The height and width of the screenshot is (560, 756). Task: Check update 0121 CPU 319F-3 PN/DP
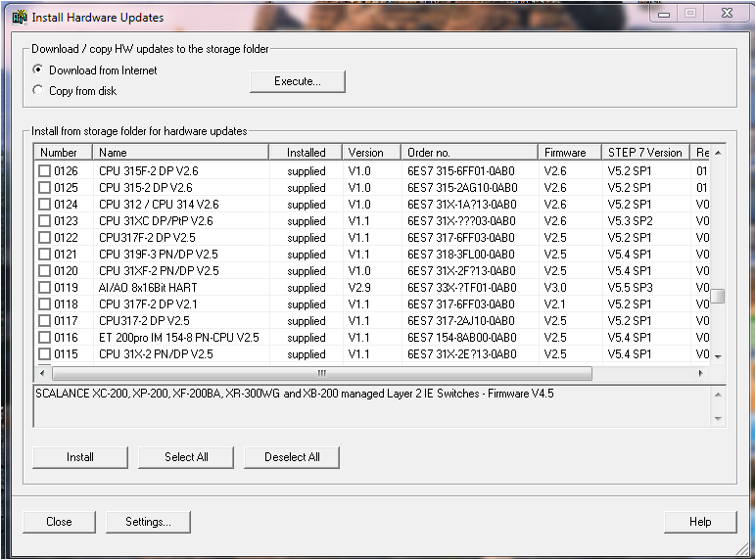(44, 254)
